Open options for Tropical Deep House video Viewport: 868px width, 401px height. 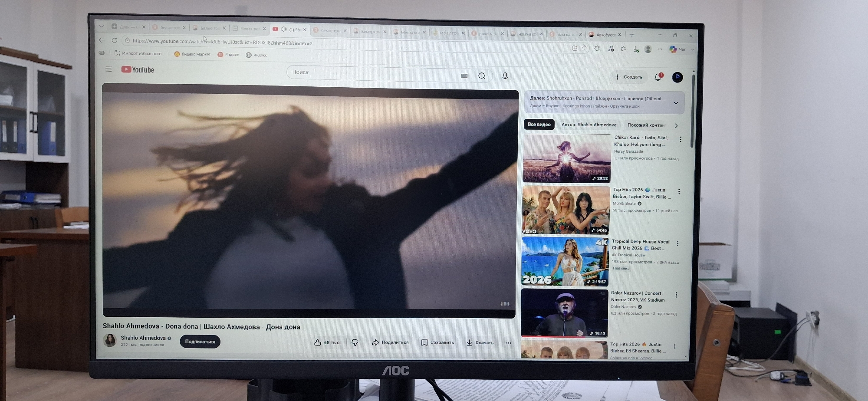click(x=677, y=243)
